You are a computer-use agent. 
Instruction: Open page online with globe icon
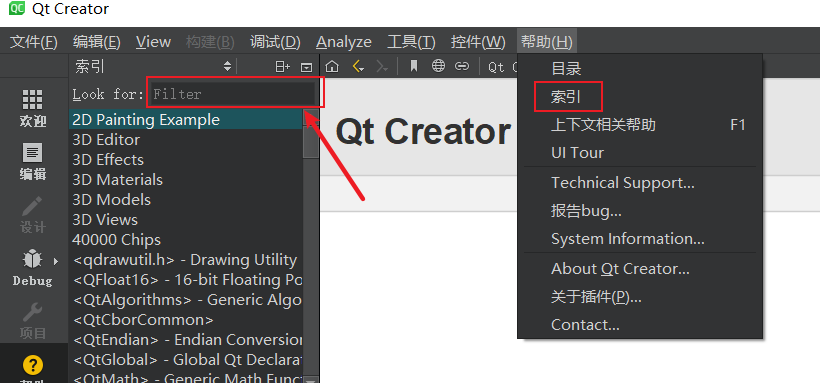tap(438, 66)
